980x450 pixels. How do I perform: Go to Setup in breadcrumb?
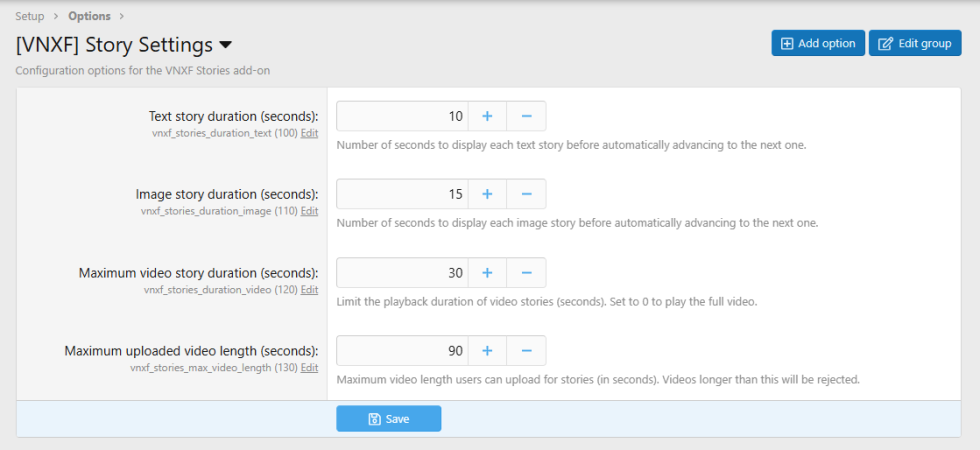[30, 16]
